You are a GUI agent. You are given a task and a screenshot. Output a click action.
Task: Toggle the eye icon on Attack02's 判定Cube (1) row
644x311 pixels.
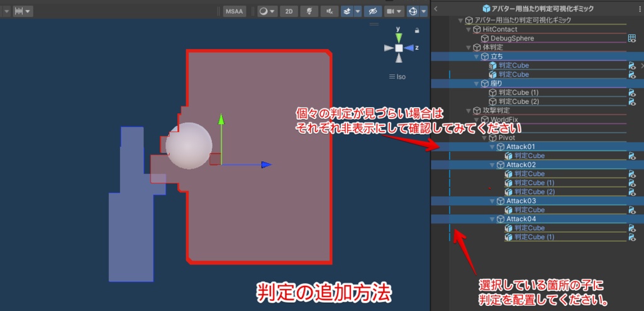(632, 183)
